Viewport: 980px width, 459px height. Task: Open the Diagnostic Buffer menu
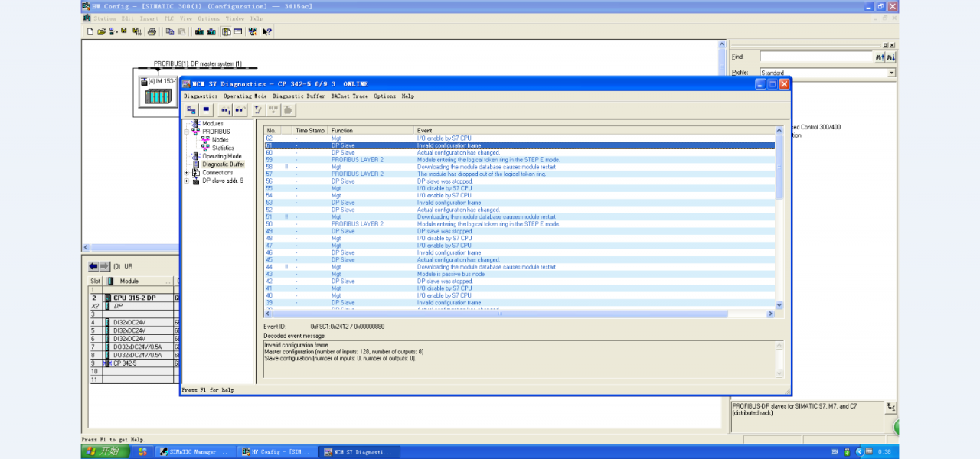[x=299, y=96]
